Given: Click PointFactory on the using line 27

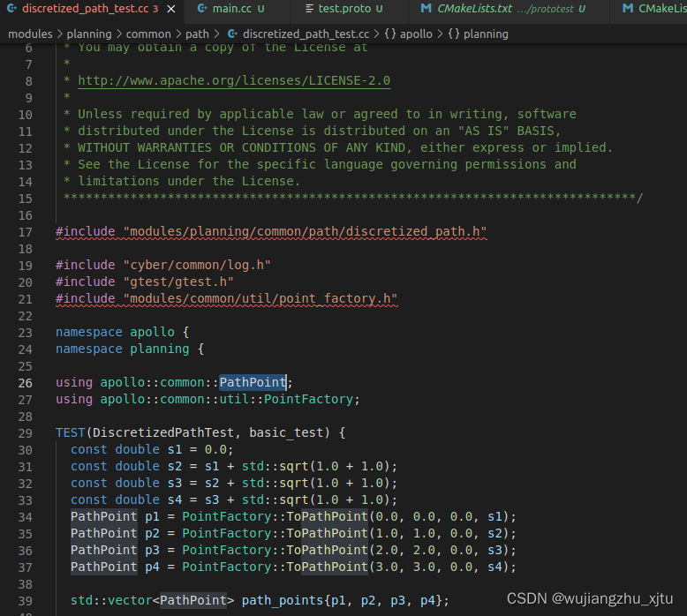Looking at the screenshot, I should [308, 399].
